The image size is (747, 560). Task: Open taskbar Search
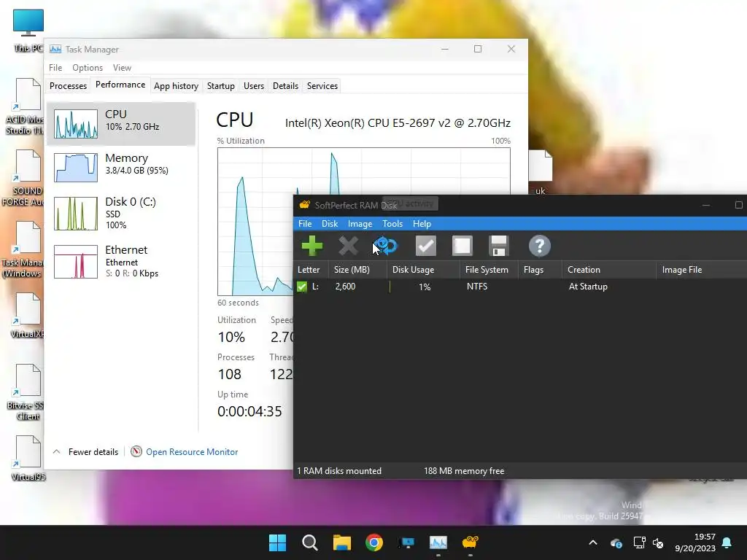[309, 542]
